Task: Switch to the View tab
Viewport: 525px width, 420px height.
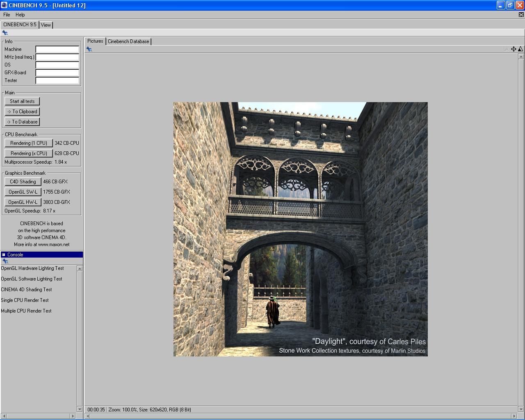Action: point(46,25)
